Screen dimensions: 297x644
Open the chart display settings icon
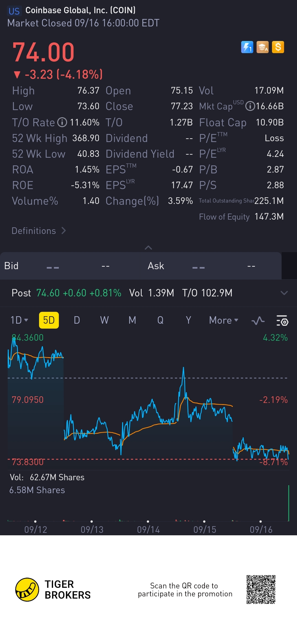tap(282, 320)
